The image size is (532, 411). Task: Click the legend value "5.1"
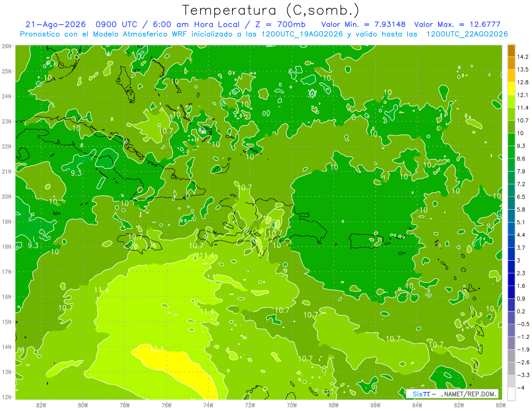(x=521, y=222)
